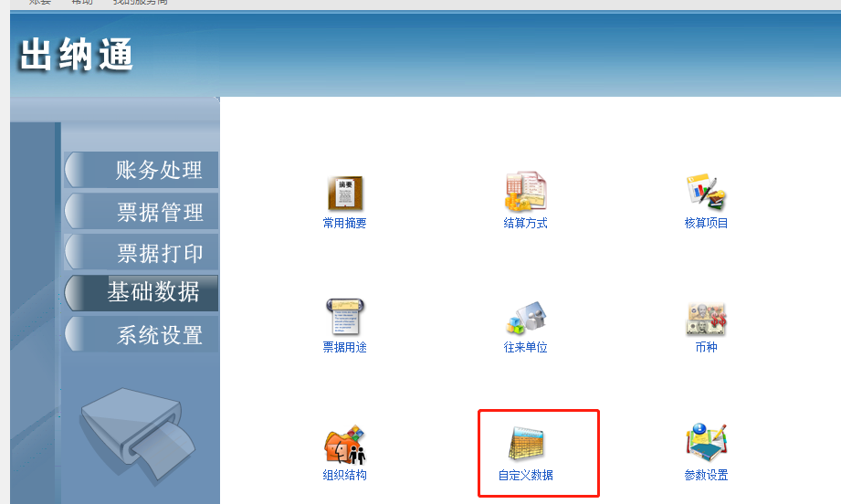Switch to the 票据管理 sidebar section
Viewport: 841px width, 504px height.
click(x=142, y=212)
